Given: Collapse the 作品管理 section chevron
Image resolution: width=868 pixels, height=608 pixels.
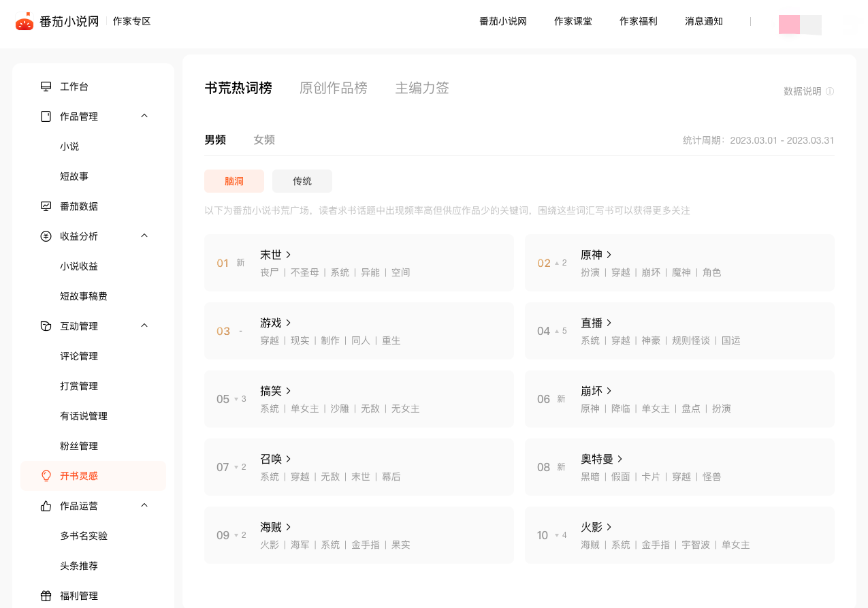Looking at the screenshot, I should click(144, 116).
